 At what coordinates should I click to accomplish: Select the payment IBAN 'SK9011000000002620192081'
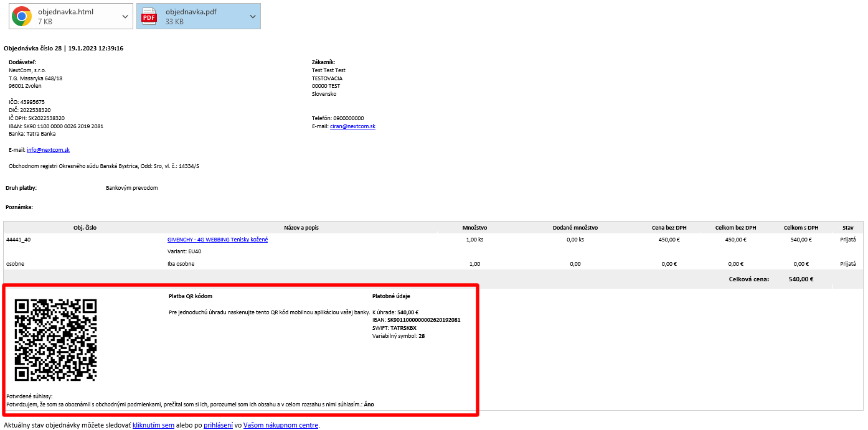pyautogui.click(x=424, y=320)
